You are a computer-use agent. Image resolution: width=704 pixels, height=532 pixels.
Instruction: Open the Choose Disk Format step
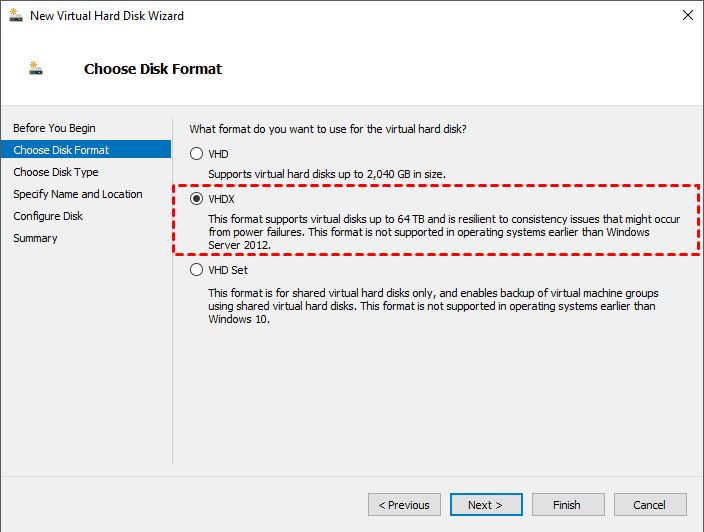tap(61, 150)
